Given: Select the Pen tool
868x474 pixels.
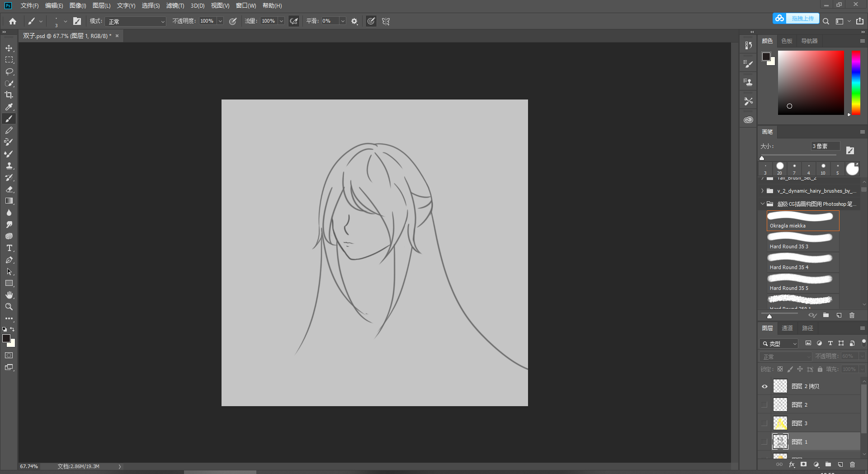Looking at the screenshot, I should point(9,260).
